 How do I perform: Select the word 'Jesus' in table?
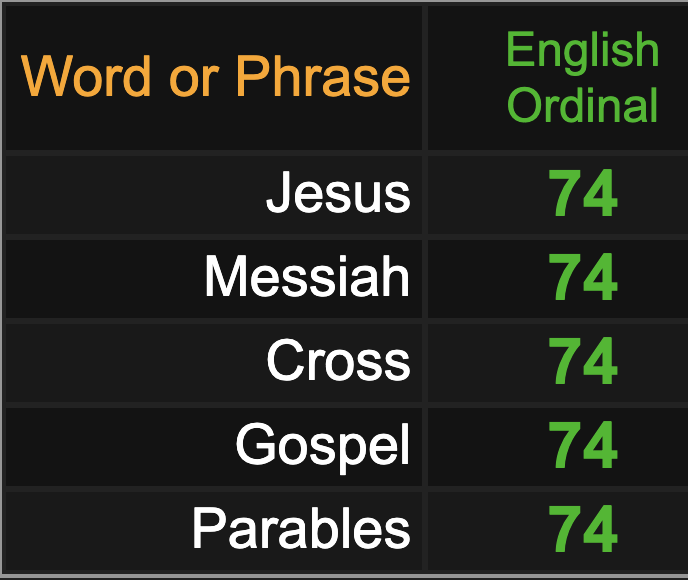point(338,193)
